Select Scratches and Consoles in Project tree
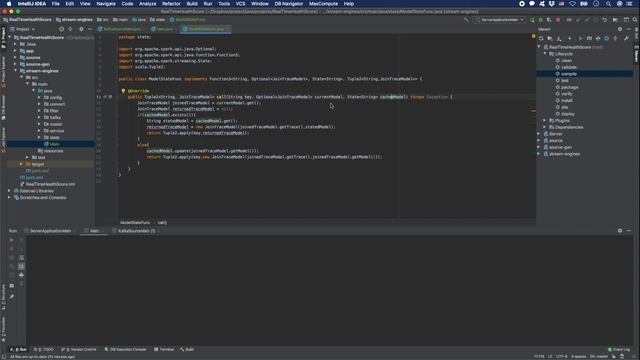Screen dimensions: 640x360 43,198
